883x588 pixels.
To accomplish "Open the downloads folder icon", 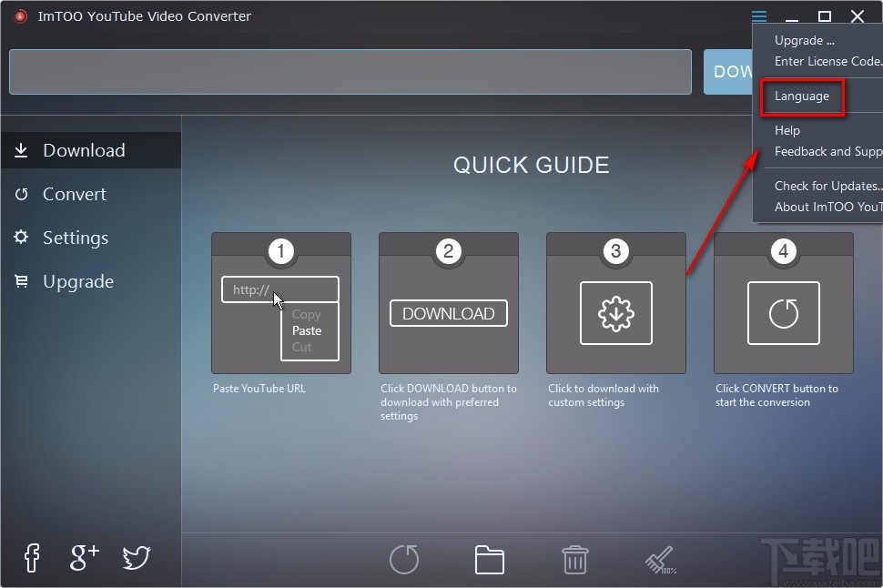I will click(x=489, y=560).
